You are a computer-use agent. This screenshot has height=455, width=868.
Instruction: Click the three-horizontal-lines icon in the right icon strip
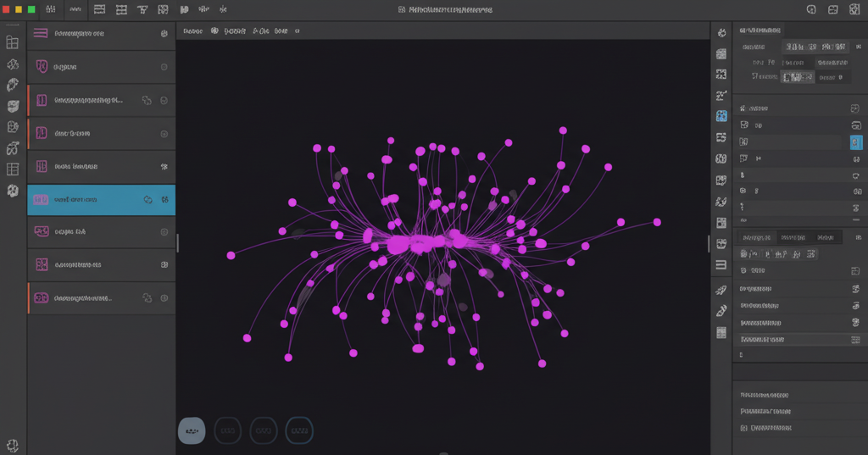[x=721, y=265]
